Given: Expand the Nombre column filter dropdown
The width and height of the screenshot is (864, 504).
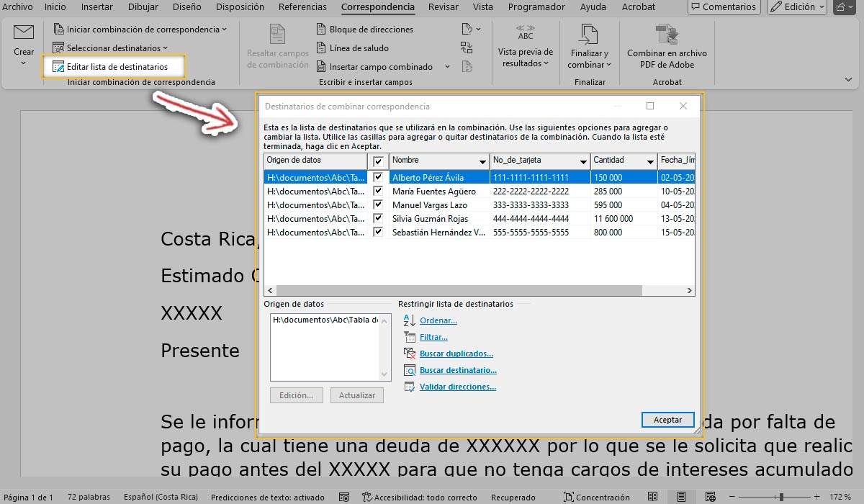Looking at the screenshot, I should (482, 161).
